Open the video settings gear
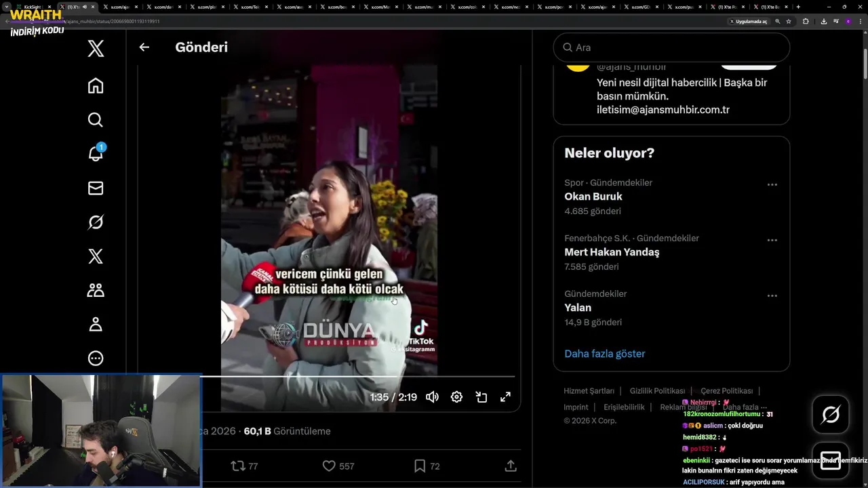 tap(456, 397)
